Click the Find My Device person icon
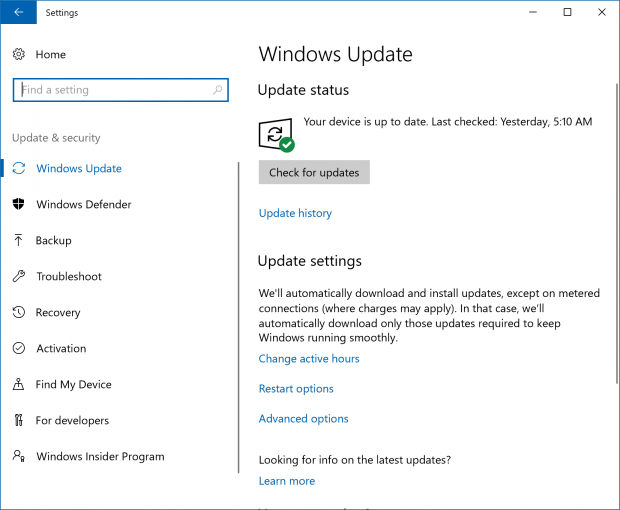This screenshot has width=620, height=510. pos(19,384)
